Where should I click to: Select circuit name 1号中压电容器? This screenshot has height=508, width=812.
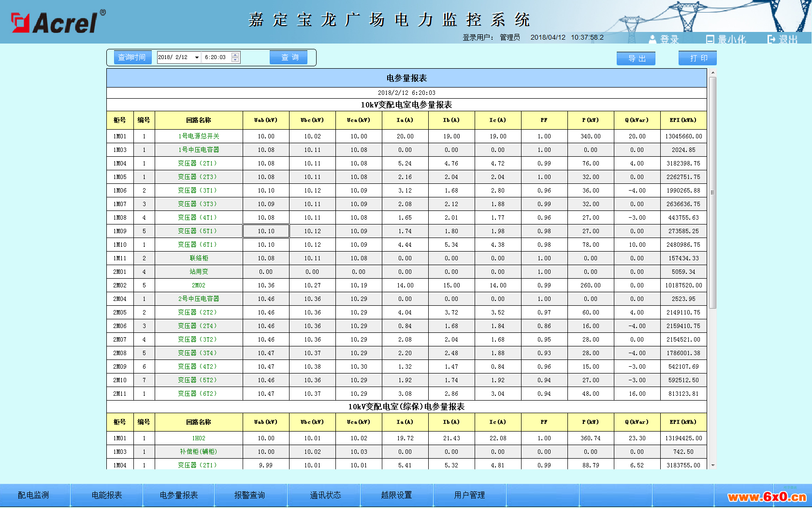[199, 150]
